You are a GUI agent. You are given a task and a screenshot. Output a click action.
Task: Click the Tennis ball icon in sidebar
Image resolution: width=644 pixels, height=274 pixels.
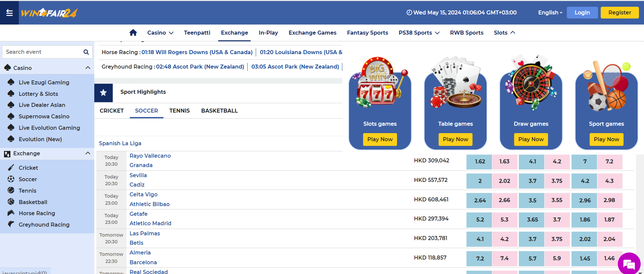(x=11, y=190)
